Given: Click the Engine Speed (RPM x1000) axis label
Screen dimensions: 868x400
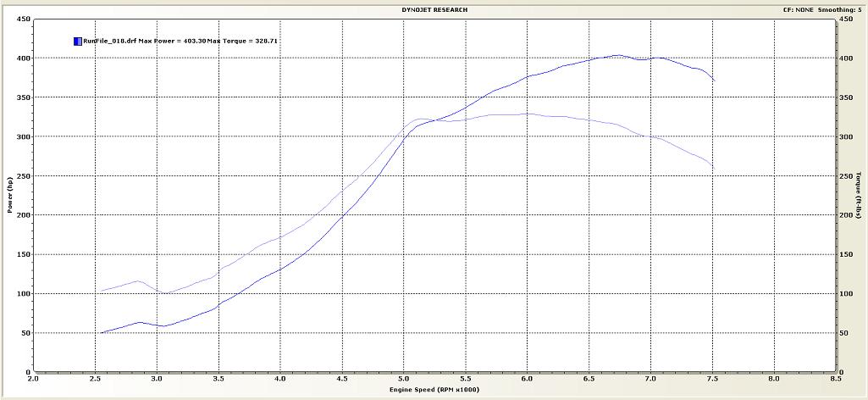Looking at the screenshot, I should point(434,389).
